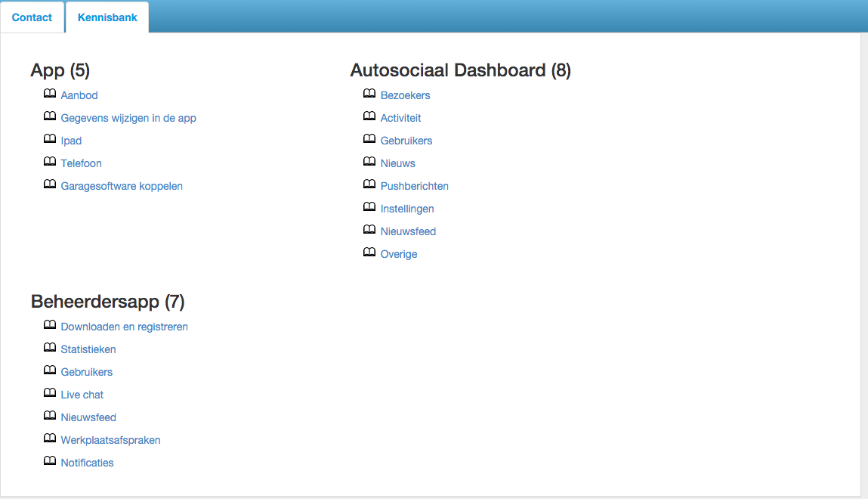868x499 pixels.
Task: Click the book icon by Dashboard Nieuwsfeed
Action: [x=369, y=230]
